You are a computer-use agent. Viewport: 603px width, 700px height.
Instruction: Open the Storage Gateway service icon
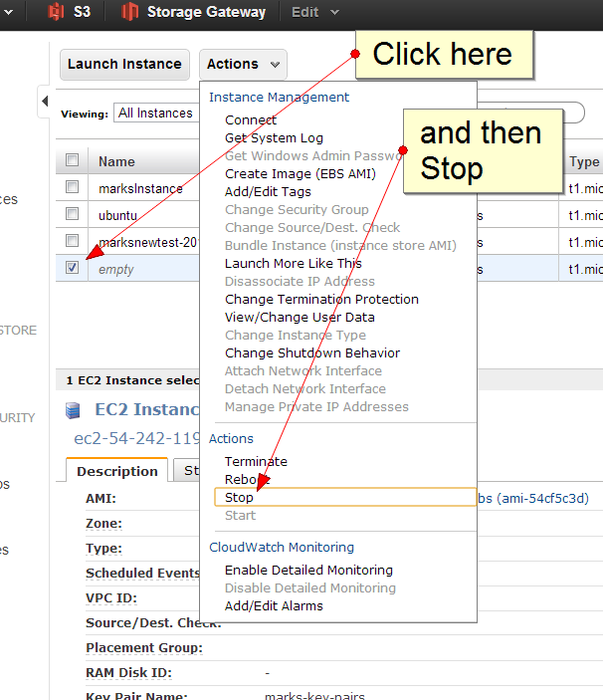click(129, 12)
